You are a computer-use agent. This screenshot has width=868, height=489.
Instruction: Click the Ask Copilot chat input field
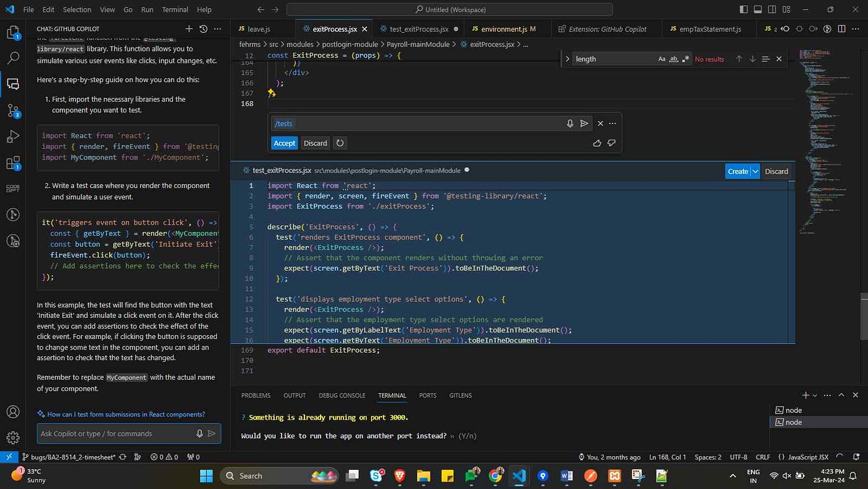pyautogui.click(x=115, y=434)
